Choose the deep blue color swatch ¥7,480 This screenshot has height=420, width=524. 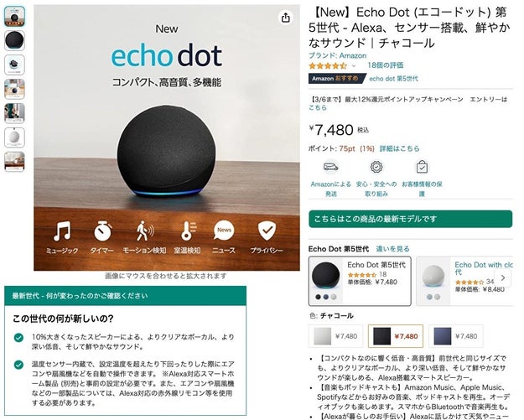pos(456,336)
